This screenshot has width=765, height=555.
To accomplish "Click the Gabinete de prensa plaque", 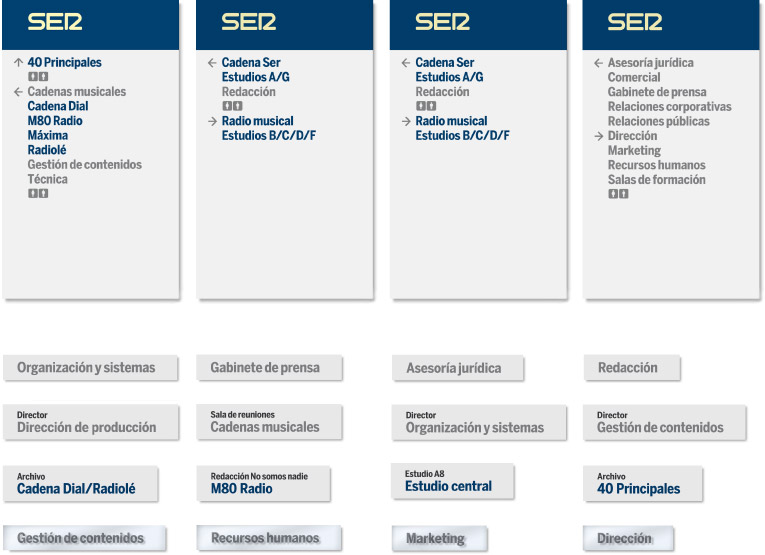I will [x=269, y=368].
